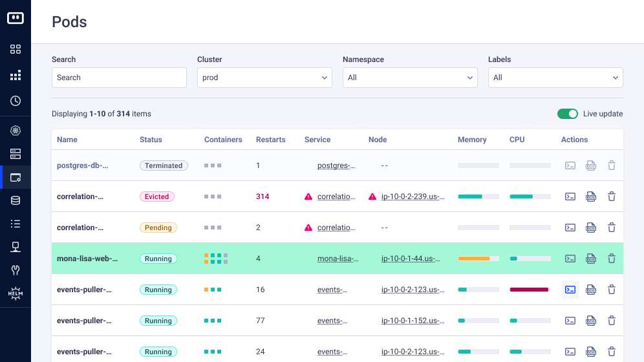Sort by the Name column header
The image size is (644, 362).
67,140
